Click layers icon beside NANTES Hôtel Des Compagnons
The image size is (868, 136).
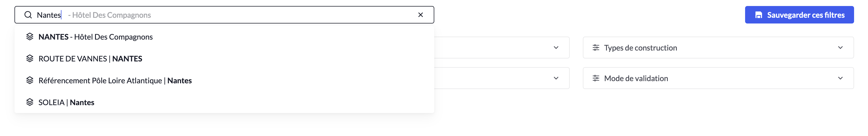[30, 37]
